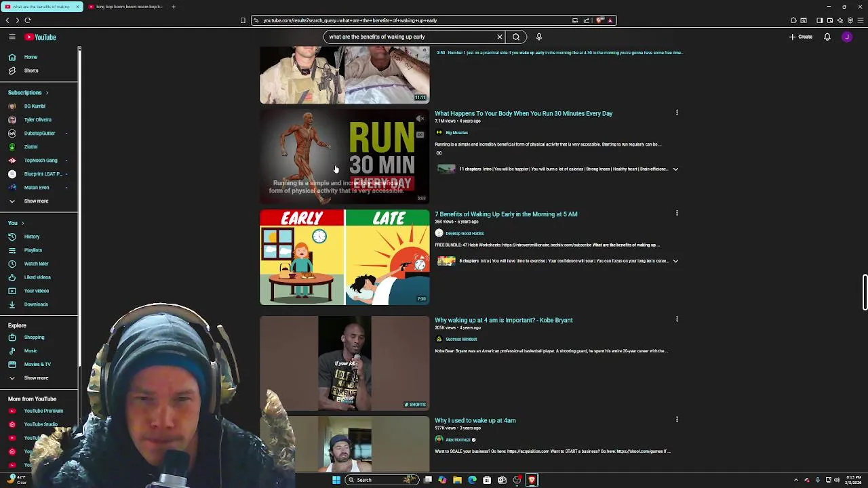The height and width of the screenshot is (488, 868).
Task: Open the video What Happens To Your Body When You Run
Action: [524, 113]
